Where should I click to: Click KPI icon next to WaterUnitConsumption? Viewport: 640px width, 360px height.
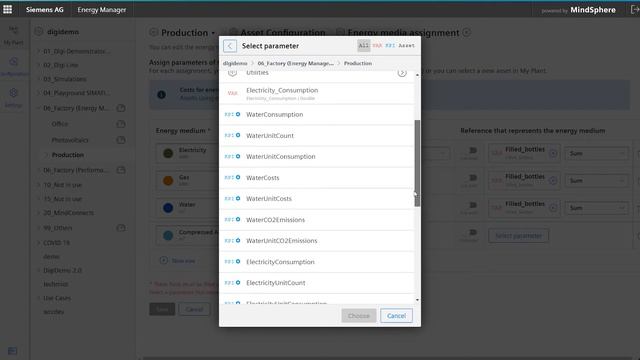tap(232, 156)
